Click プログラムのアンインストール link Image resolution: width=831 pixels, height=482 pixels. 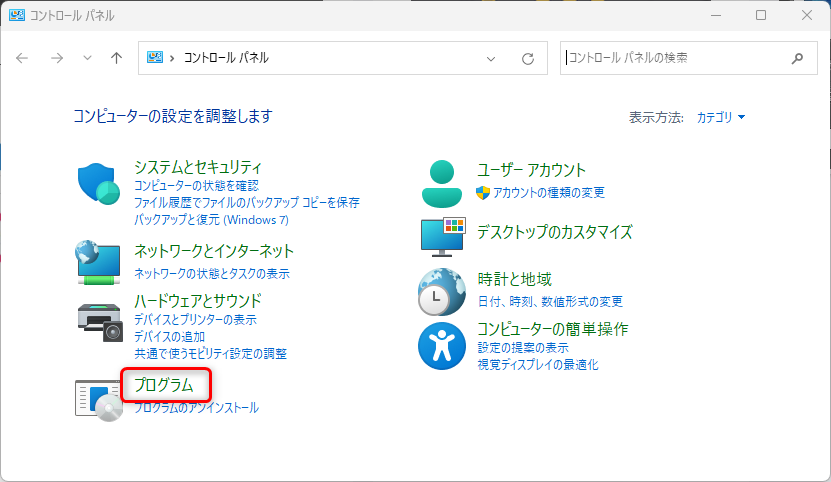tap(196, 408)
